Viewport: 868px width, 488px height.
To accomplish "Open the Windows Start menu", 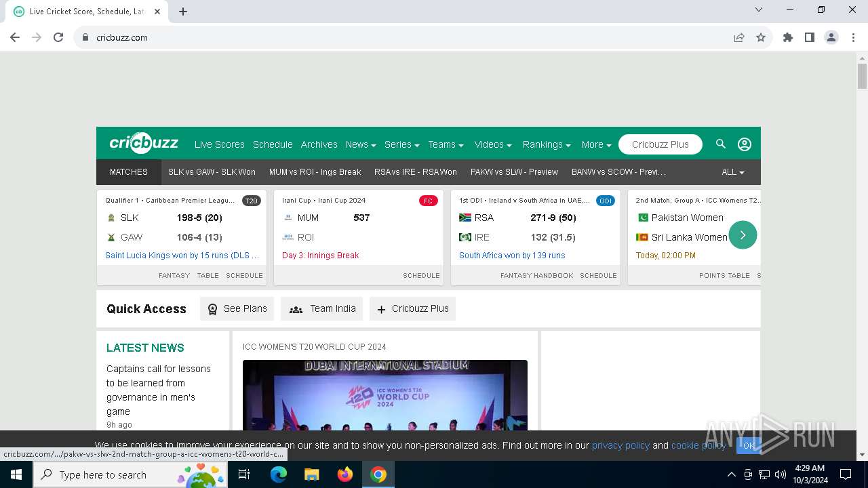I will click(x=16, y=474).
